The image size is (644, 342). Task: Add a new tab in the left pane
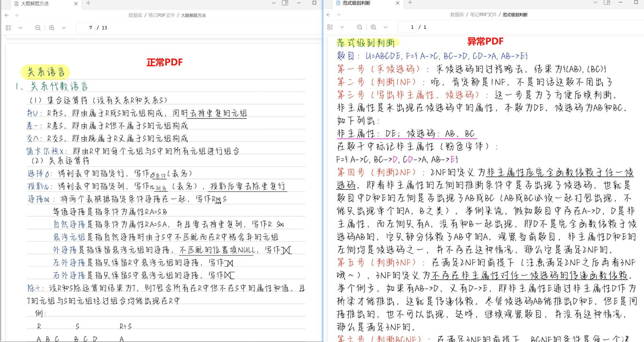[88, 3]
